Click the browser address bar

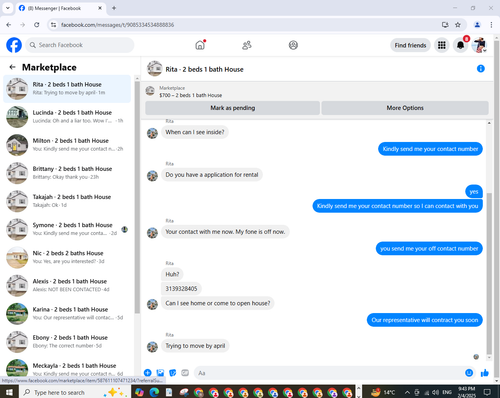[x=247, y=25]
